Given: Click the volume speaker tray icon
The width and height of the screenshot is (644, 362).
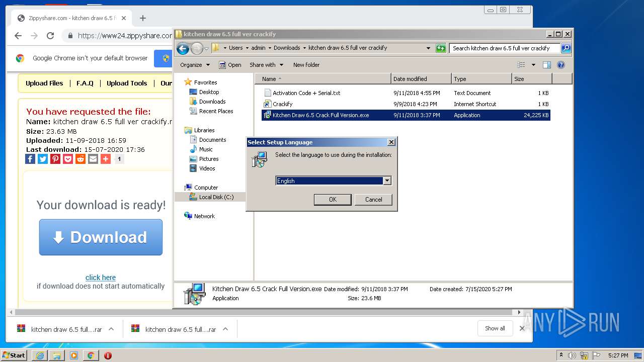Looking at the screenshot, I should coord(572,355).
